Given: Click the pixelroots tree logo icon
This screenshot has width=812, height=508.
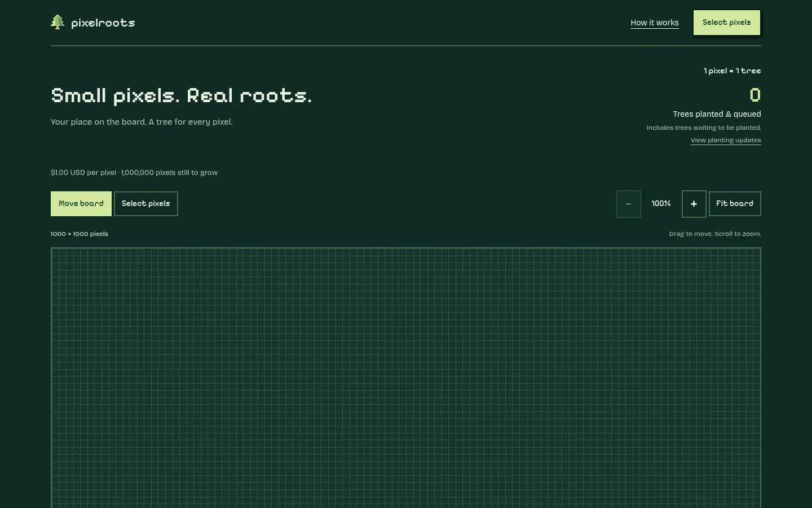Looking at the screenshot, I should 58,23.
